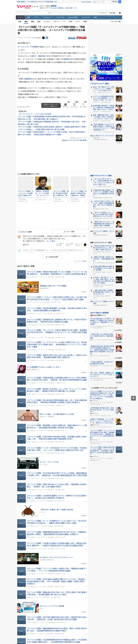Image resolution: width=138 pixels, height=644 pixels.
Task: Click the マイページ link
Action: point(103,13)
